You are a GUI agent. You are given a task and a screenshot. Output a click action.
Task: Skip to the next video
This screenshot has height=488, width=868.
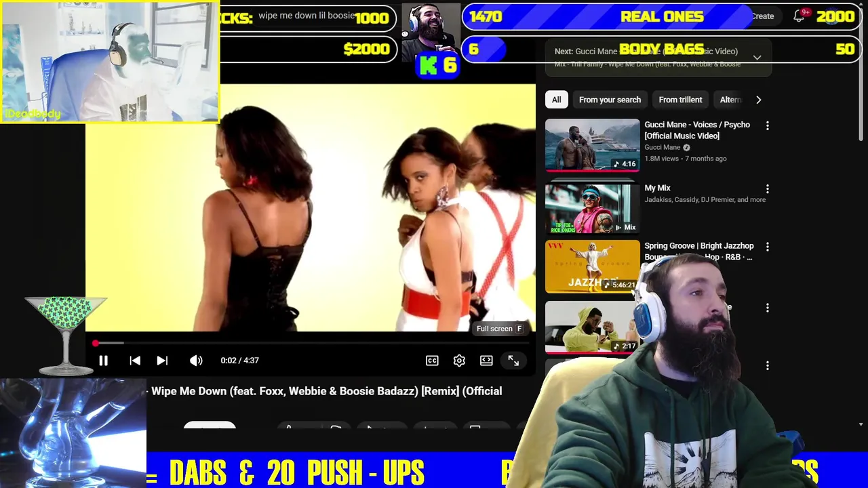coord(162,361)
